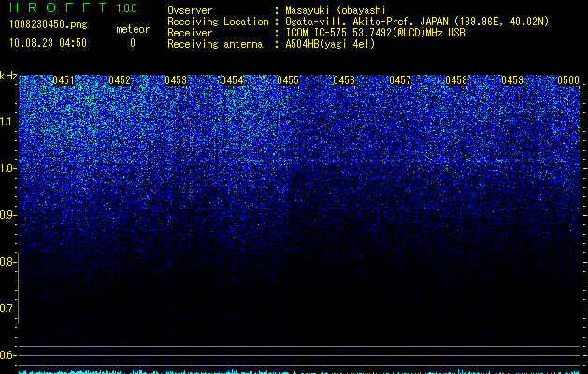Click the 1.0 kHz axis label
Screen dimensions: 588x374
click(x=8, y=168)
